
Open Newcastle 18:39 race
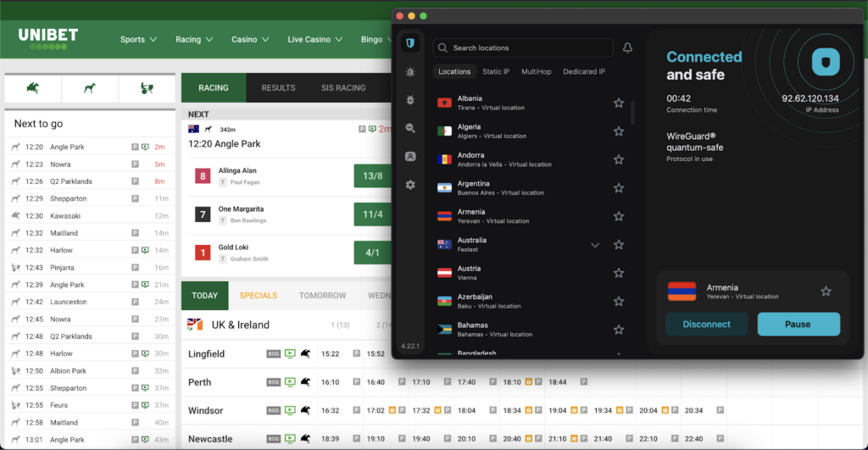pos(331,439)
